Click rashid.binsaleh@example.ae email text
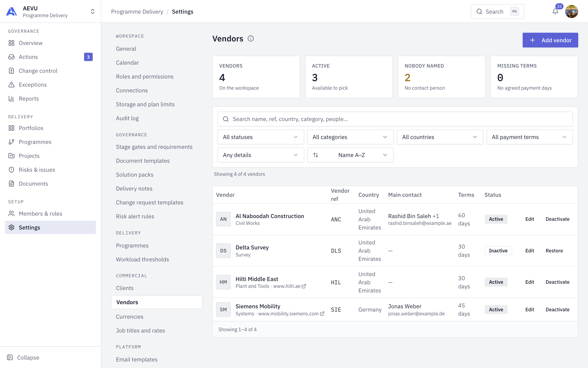The image size is (588, 368). tap(420, 223)
